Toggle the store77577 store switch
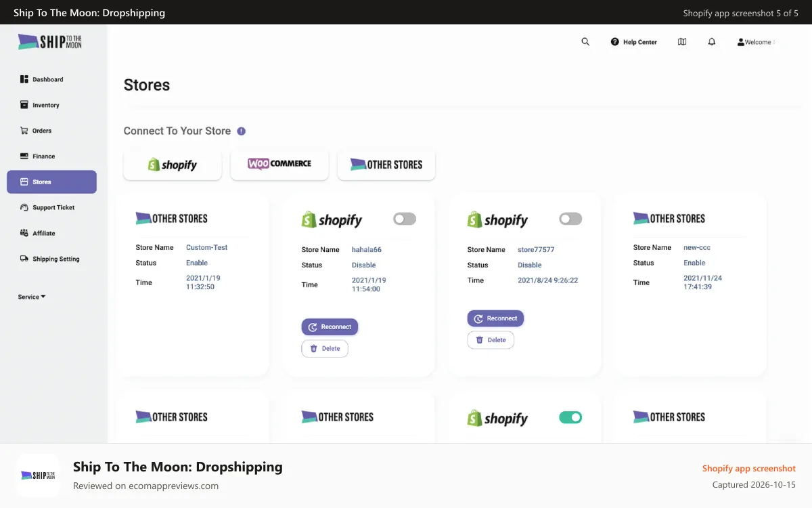The width and height of the screenshot is (812, 508). [570, 219]
